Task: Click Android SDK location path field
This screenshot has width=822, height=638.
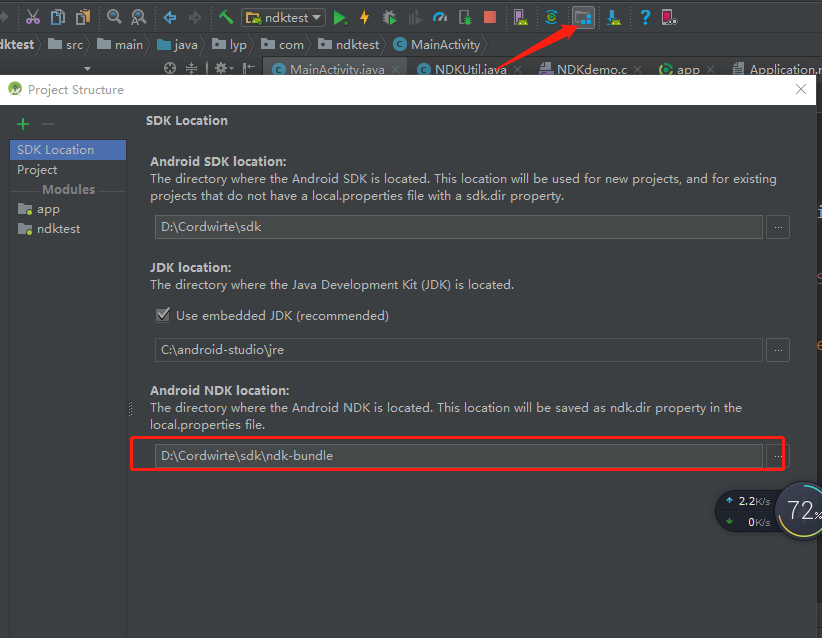Action: [x=458, y=227]
